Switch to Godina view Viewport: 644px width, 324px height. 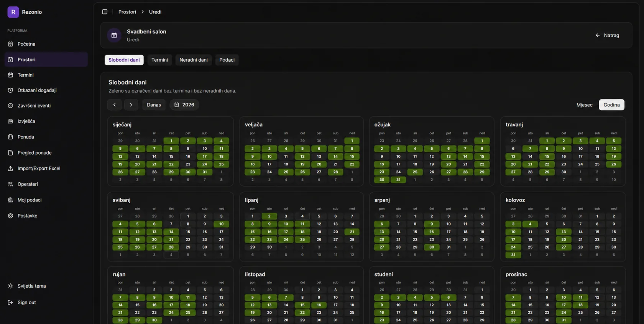point(611,105)
